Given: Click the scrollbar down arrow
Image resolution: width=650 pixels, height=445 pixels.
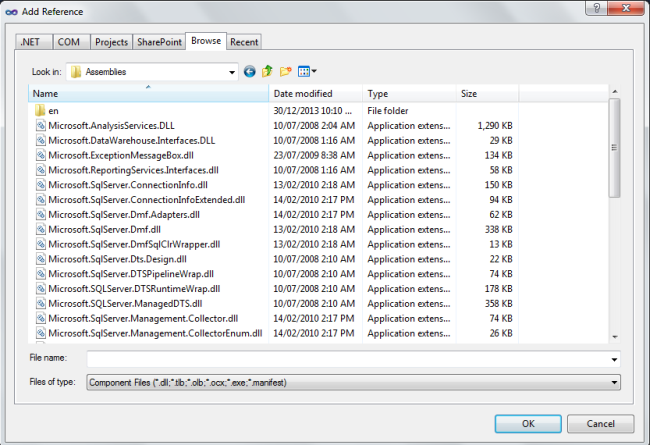Looking at the screenshot, I should click(x=615, y=337).
